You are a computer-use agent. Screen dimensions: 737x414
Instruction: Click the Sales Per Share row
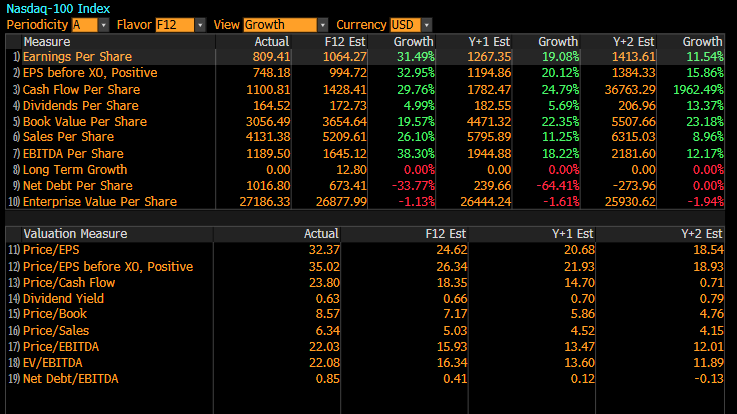point(68,137)
